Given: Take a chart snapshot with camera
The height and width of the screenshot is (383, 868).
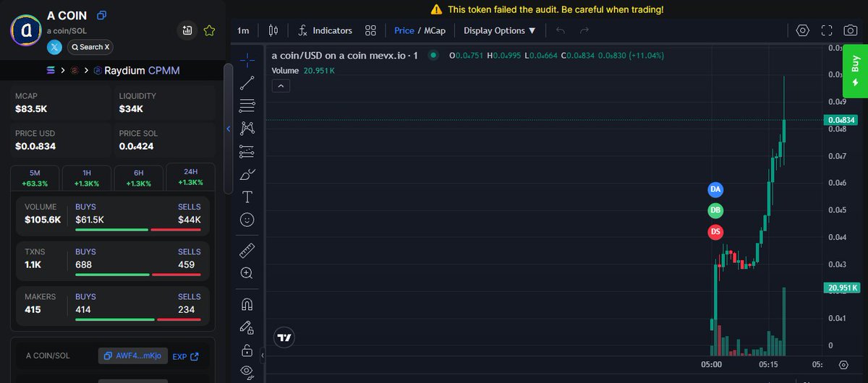Looking at the screenshot, I should click(x=851, y=30).
